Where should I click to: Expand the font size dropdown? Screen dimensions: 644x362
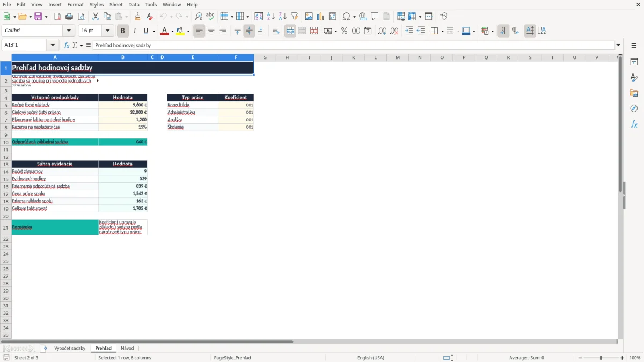point(107,31)
